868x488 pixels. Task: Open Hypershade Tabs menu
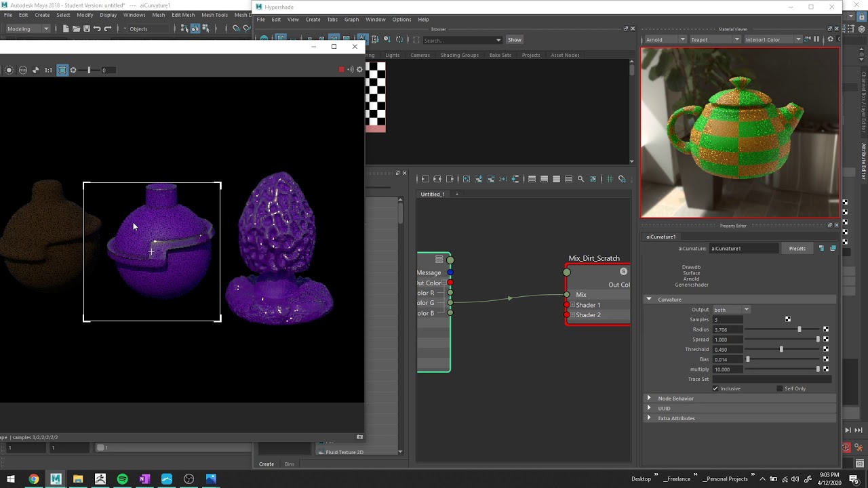[332, 20]
